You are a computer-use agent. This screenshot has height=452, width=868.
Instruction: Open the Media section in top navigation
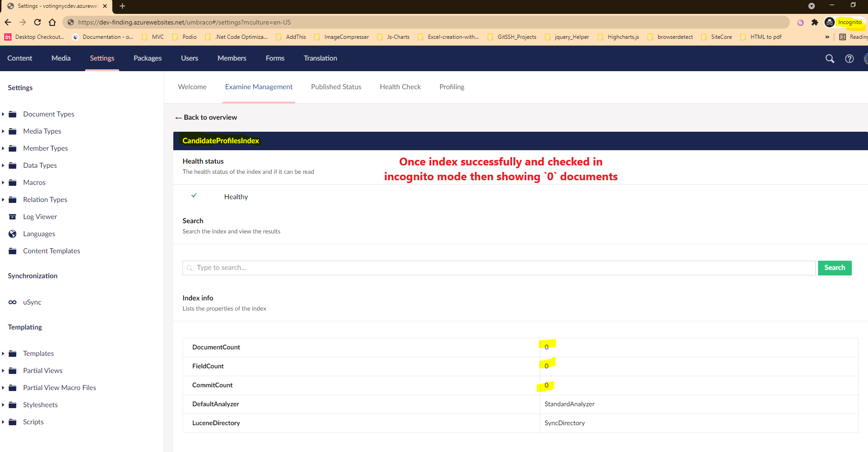click(61, 58)
